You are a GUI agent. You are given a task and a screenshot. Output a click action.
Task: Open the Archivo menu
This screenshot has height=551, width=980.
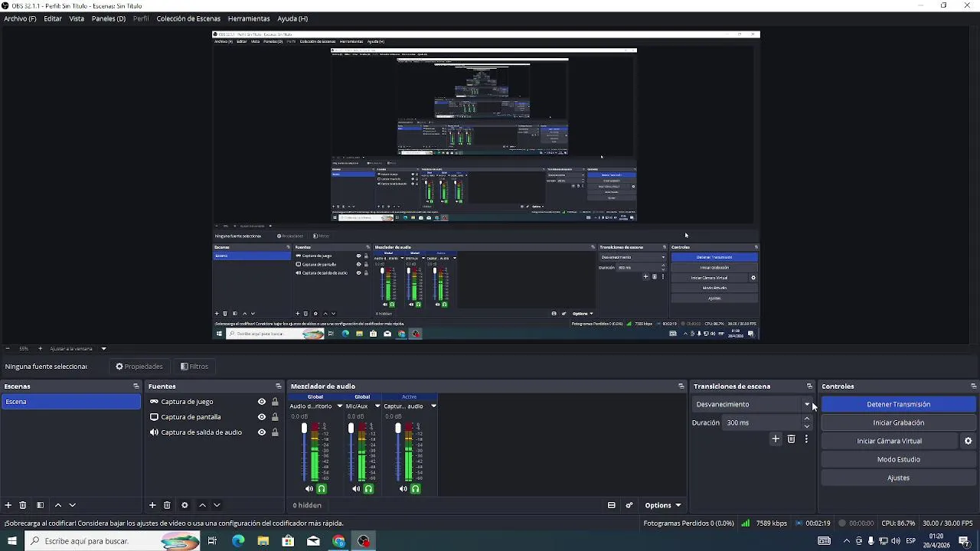pos(20,18)
